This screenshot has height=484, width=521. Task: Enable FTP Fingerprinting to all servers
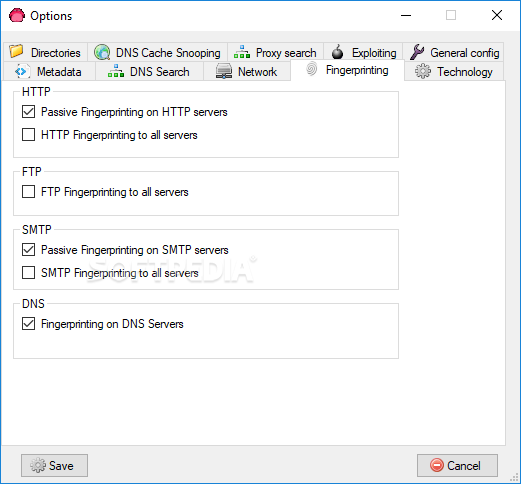pos(28,192)
